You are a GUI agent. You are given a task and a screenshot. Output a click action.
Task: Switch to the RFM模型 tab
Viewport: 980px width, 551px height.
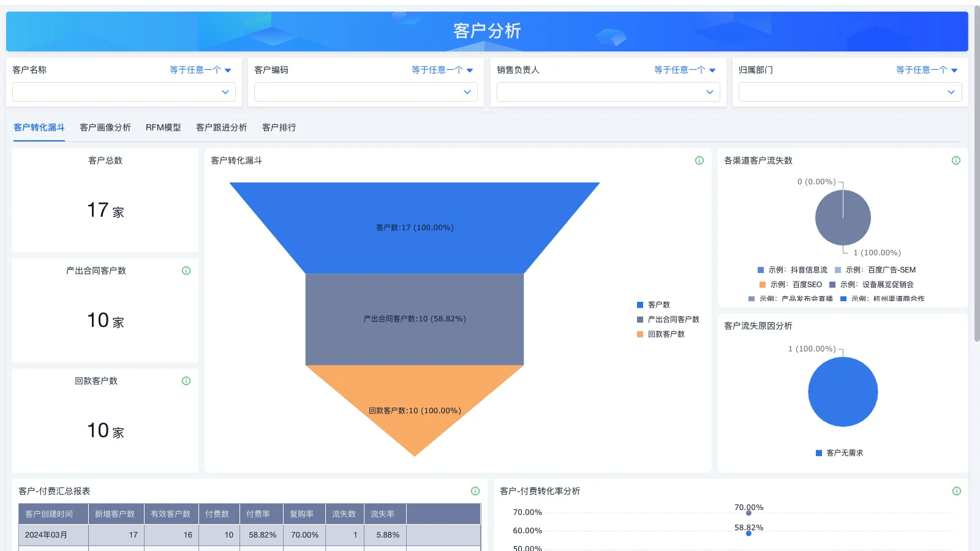[x=163, y=127]
